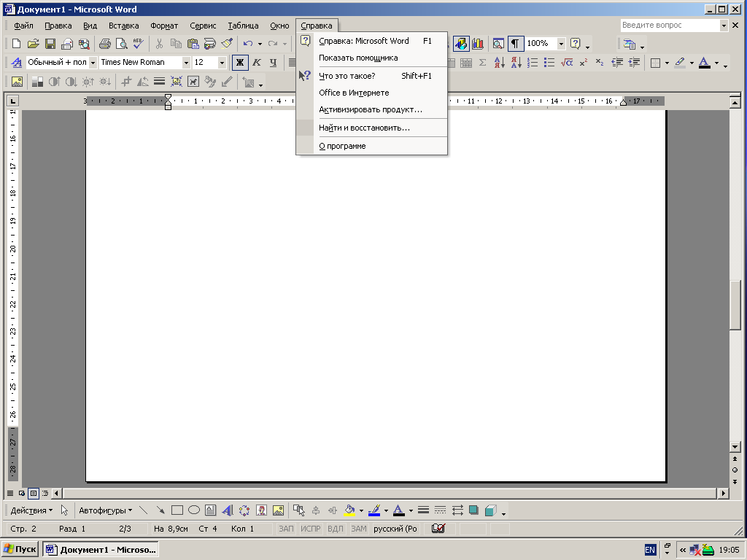
Task: Toggle the Drawing toolbar button
Action: [461, 44]
